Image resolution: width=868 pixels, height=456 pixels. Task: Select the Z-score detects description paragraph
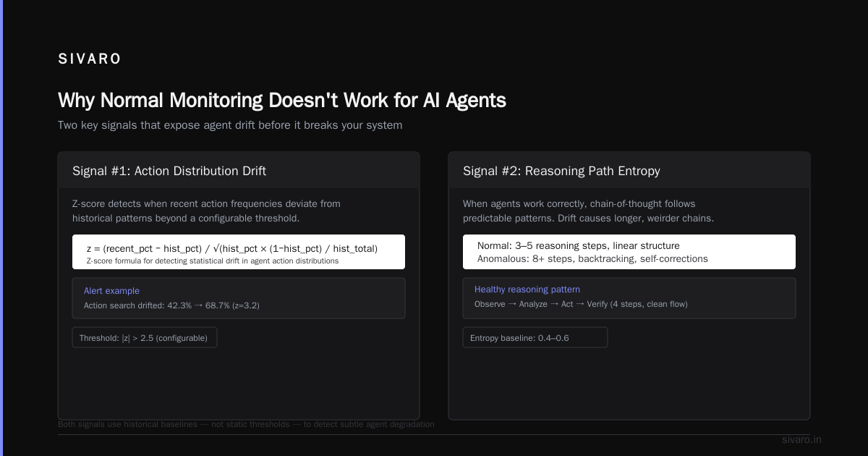(206, 211)
